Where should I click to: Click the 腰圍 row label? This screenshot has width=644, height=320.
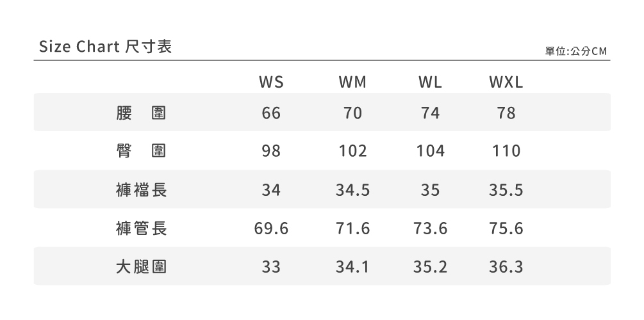pos(142,113)
